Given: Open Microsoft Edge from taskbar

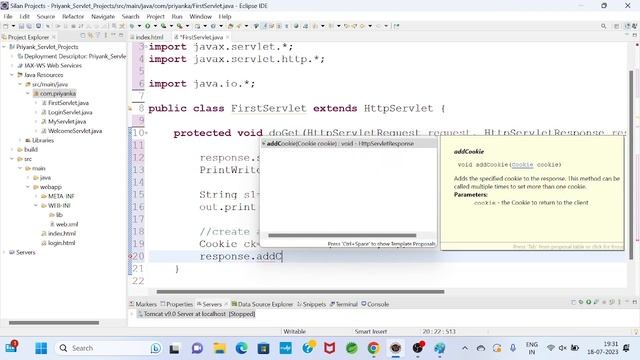Looking at the screenshot, I should pos(242,348).
